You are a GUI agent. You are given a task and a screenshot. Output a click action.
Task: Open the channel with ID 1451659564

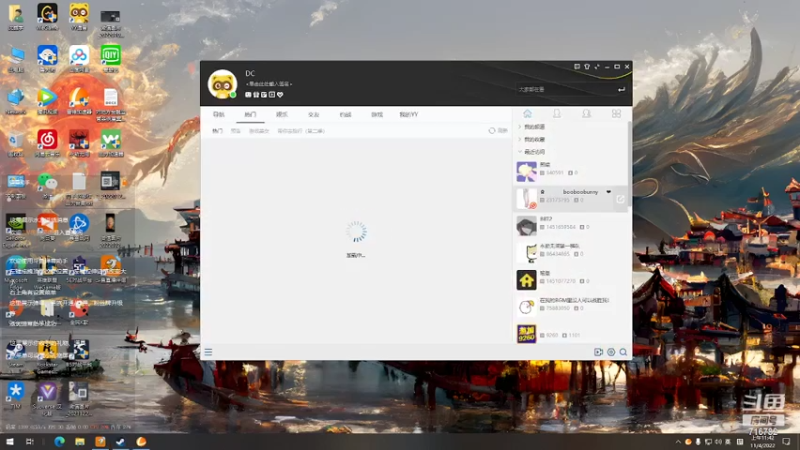tap(570, 226)
